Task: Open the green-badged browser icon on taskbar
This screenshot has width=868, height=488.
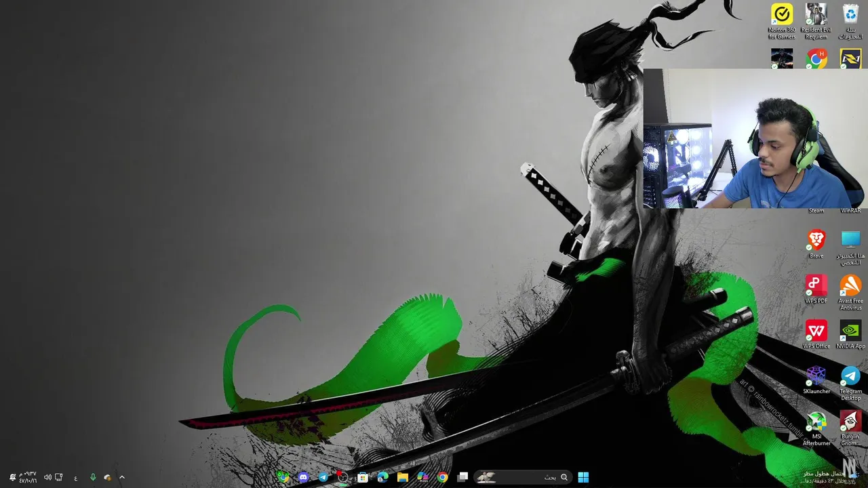Action: coord(283,477)
